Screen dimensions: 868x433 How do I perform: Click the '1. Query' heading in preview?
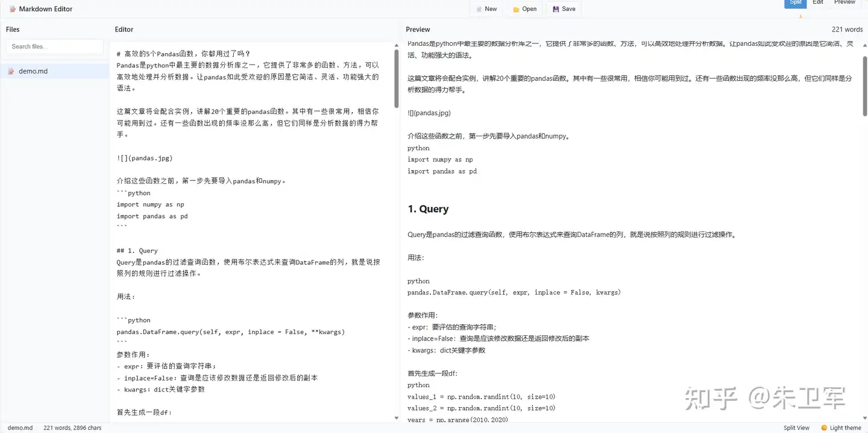tap(428, 209)
